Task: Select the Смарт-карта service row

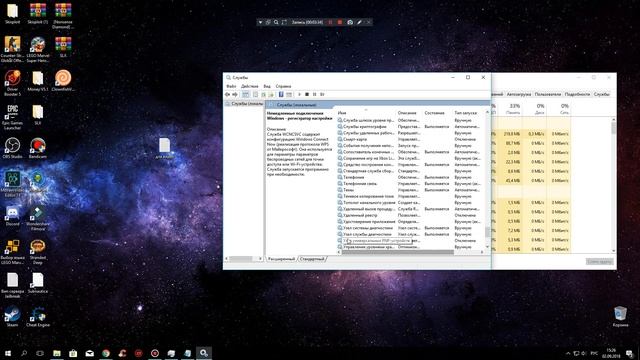Action: [x=411, y=139]
